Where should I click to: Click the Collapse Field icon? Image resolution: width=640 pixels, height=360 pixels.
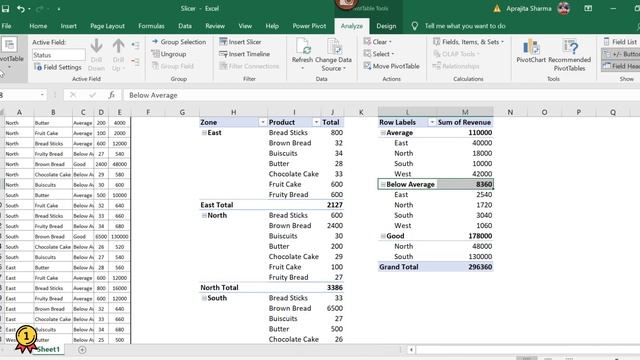[136, 62]
